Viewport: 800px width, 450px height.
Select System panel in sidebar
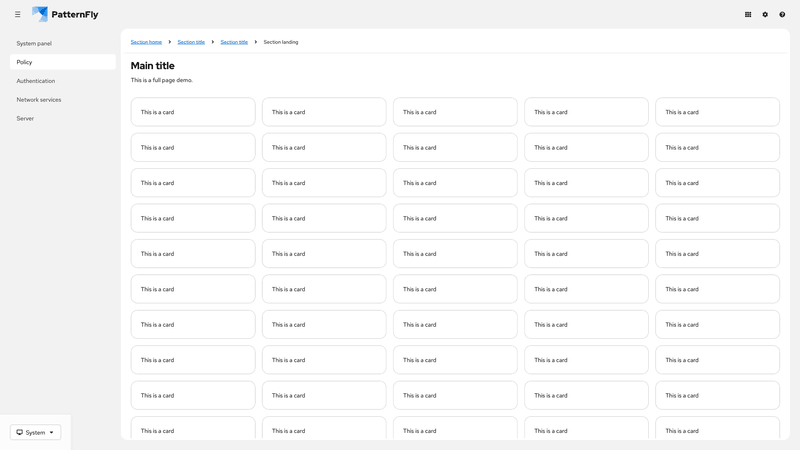[63, 43]
